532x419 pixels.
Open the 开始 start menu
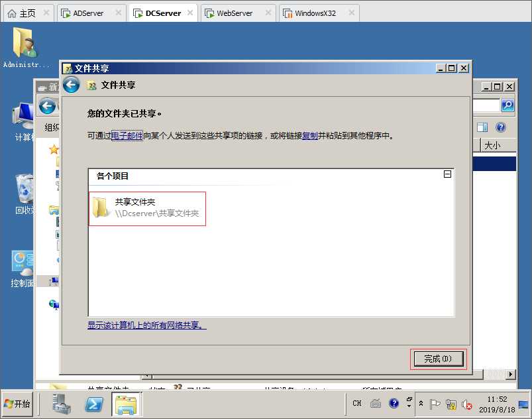[x=17, y=404]
